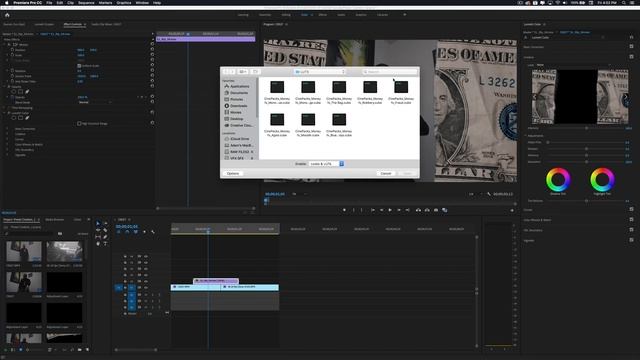The width and height of the screenshot is (640, 360).
Task: Select the Selection tool in the tools panel
Action: (98, 223)
